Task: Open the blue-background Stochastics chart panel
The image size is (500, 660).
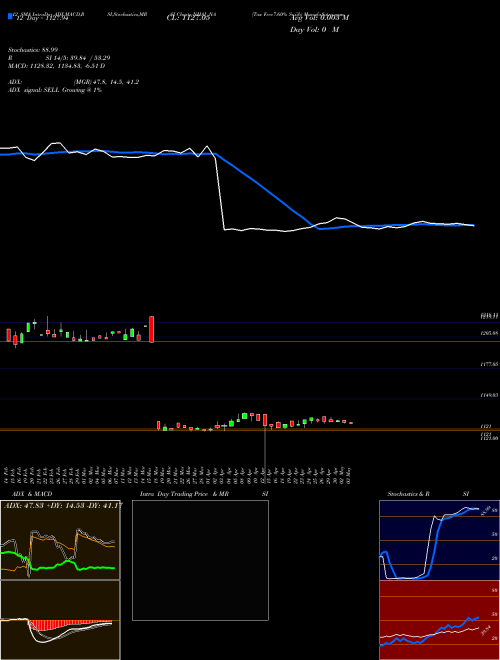Action: click(x=439, y=540)
